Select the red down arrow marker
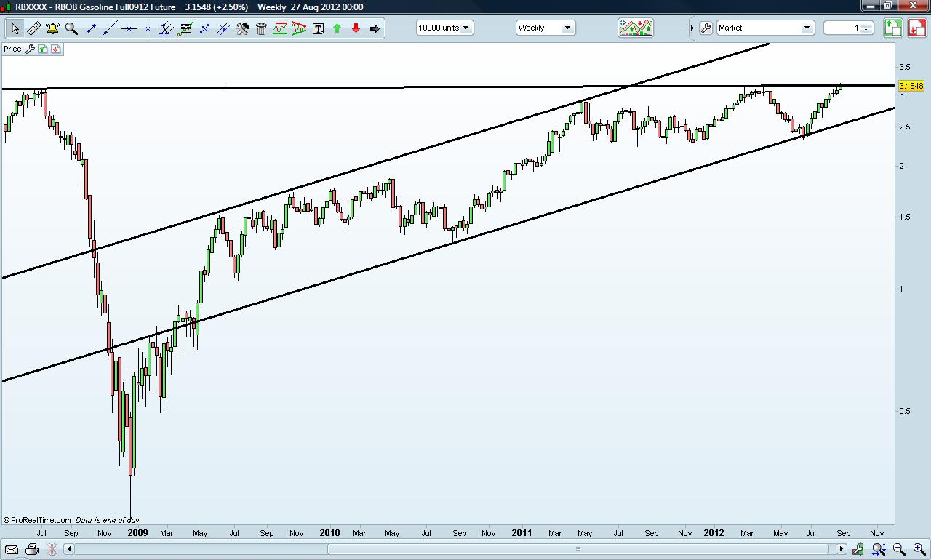Screen dimensions: 931x560 [x=356, y=28]
